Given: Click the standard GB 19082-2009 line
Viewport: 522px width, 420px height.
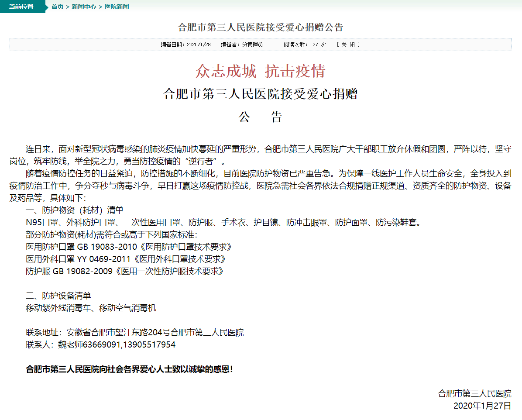Looking at the screenshot, I should coord(124,272).
